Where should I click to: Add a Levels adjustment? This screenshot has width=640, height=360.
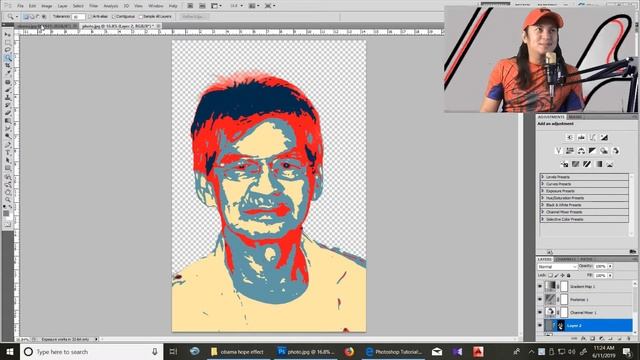(581, 138)
